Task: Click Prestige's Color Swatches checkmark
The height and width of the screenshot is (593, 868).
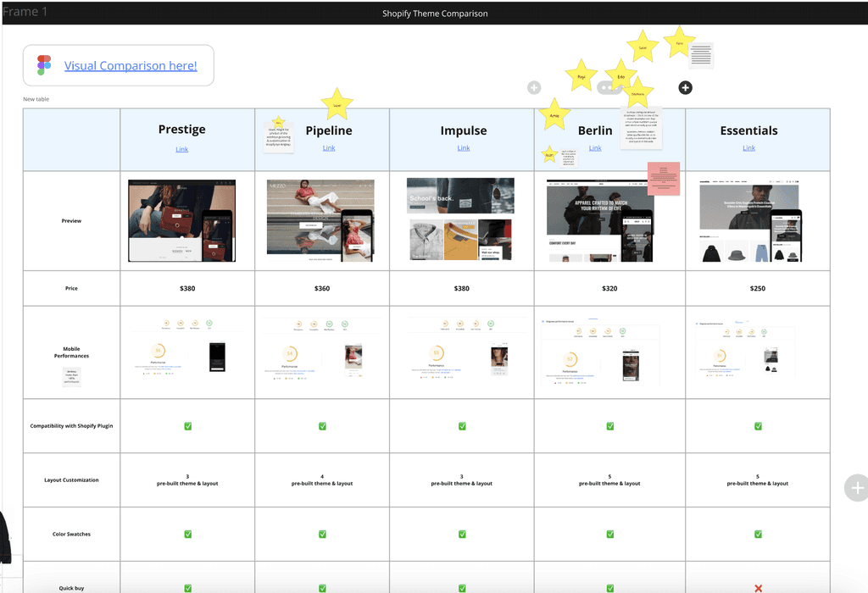Action: (187, 535)
